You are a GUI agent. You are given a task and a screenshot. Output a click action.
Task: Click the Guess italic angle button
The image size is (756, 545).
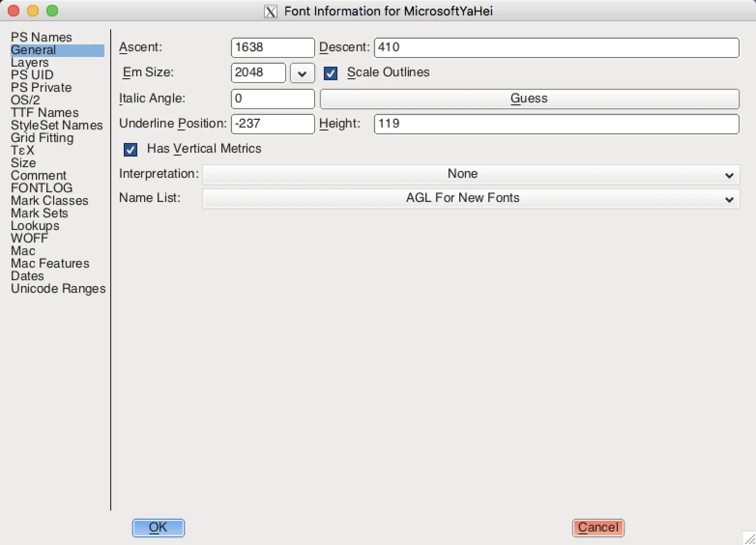529,99
